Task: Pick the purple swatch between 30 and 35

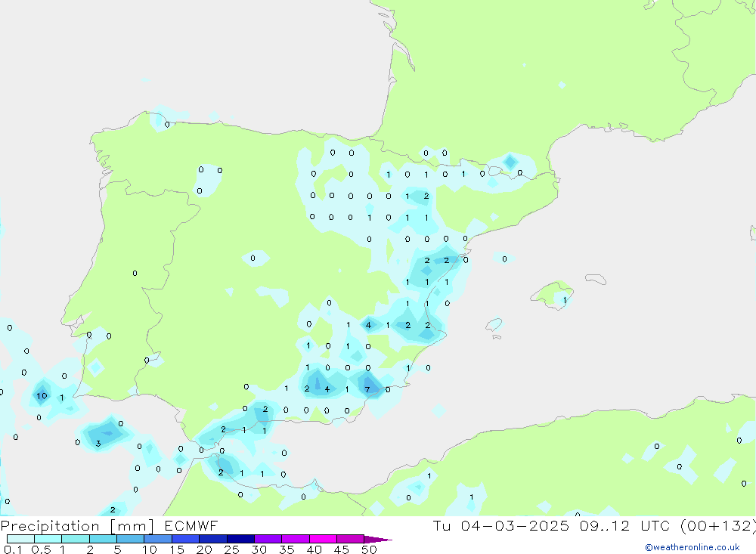Action: (x=268, y=539)
